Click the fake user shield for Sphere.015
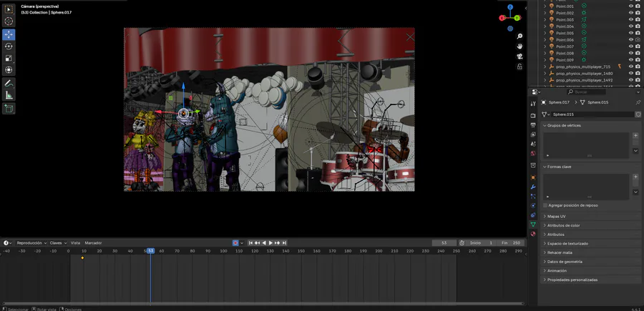Viewport: 644px width, 311px height. [638, 114]
